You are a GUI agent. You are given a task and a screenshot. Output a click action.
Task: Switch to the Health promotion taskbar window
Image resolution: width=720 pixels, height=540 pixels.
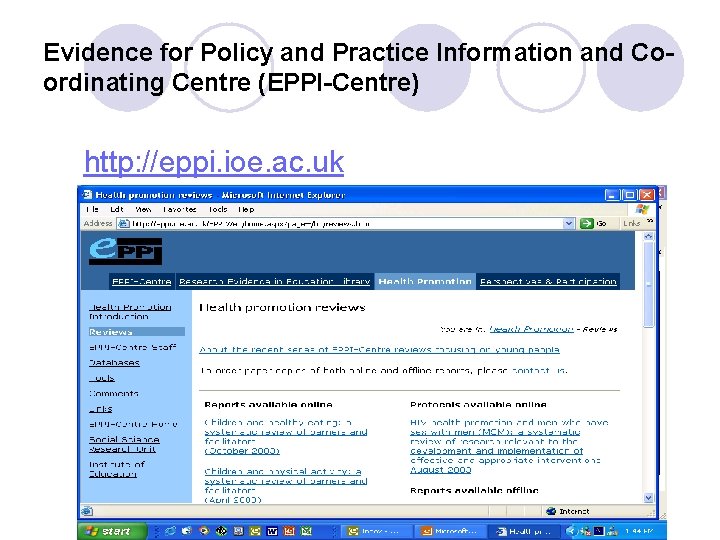click(x=525, y=531)
